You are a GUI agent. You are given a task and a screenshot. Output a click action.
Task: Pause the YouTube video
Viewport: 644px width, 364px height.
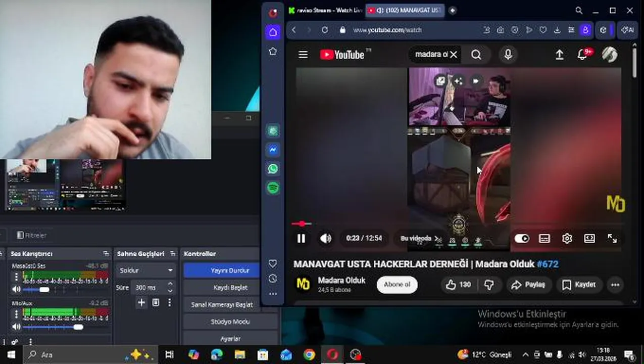pos(301,239)
